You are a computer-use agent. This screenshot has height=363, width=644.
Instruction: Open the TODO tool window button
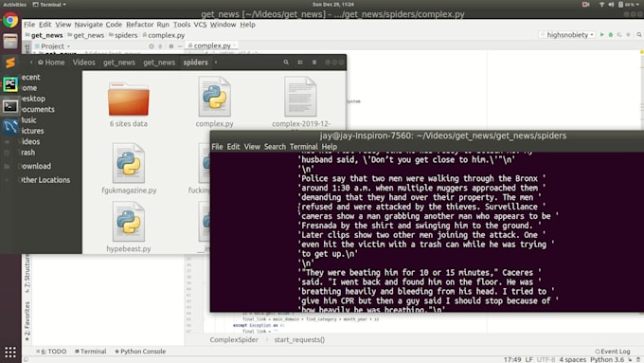pos(51,352)
